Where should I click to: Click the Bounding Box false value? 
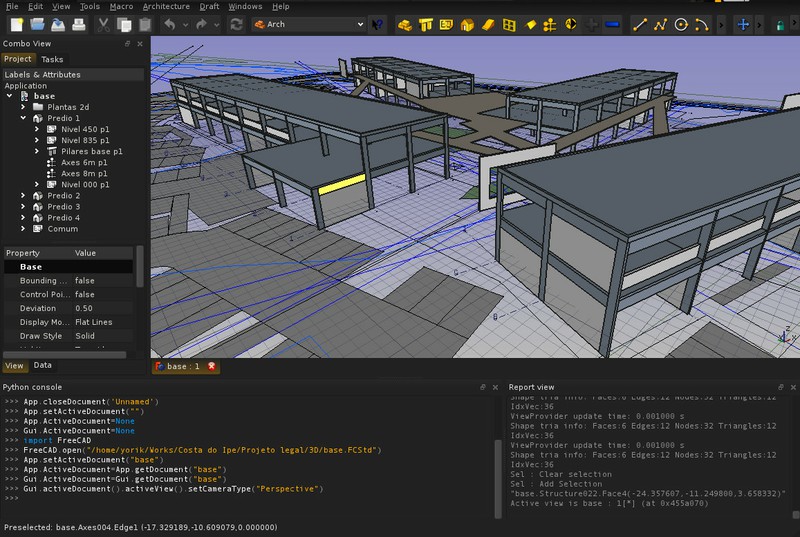85,281
